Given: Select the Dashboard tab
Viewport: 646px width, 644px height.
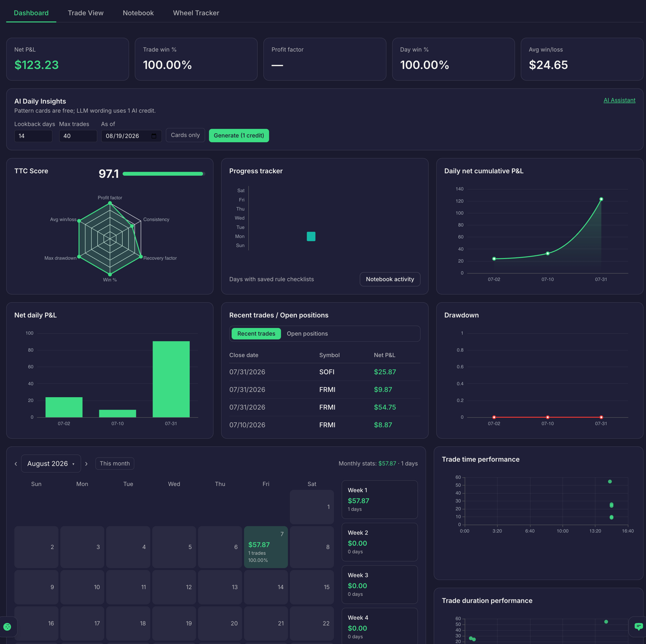Looking at the screenshot, I should coord(31,13).
